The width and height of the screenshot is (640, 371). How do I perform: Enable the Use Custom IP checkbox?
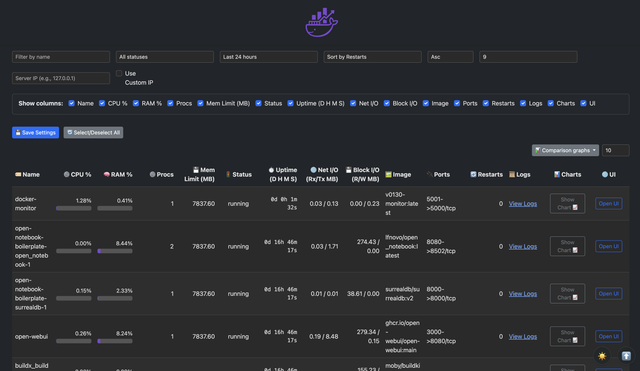click(119, 73)
